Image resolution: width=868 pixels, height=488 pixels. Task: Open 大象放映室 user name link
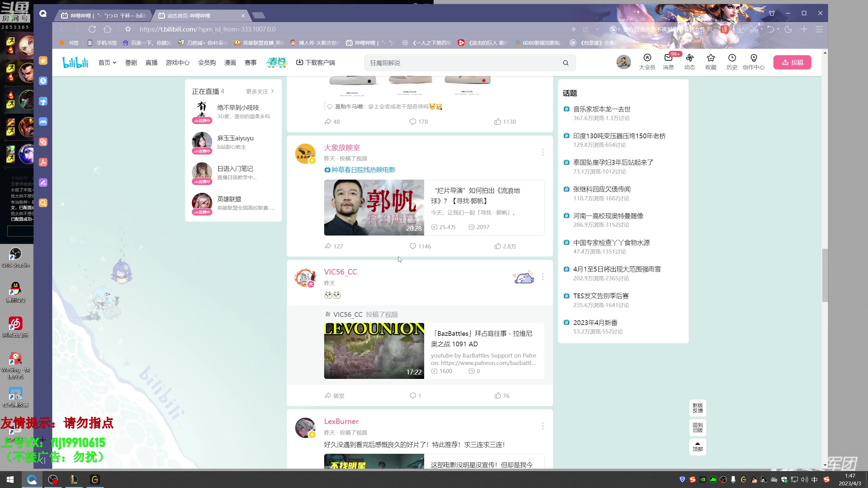[342, 148]
